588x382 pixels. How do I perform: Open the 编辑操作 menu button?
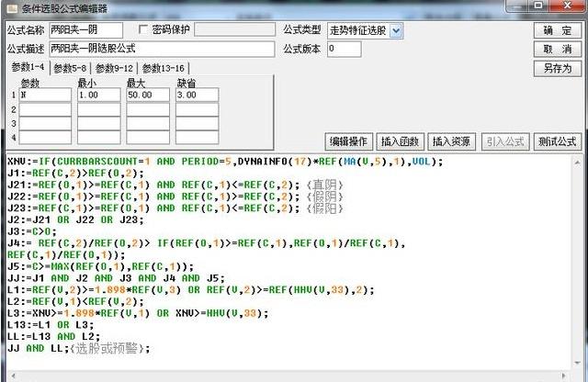(x=348, y=141)
